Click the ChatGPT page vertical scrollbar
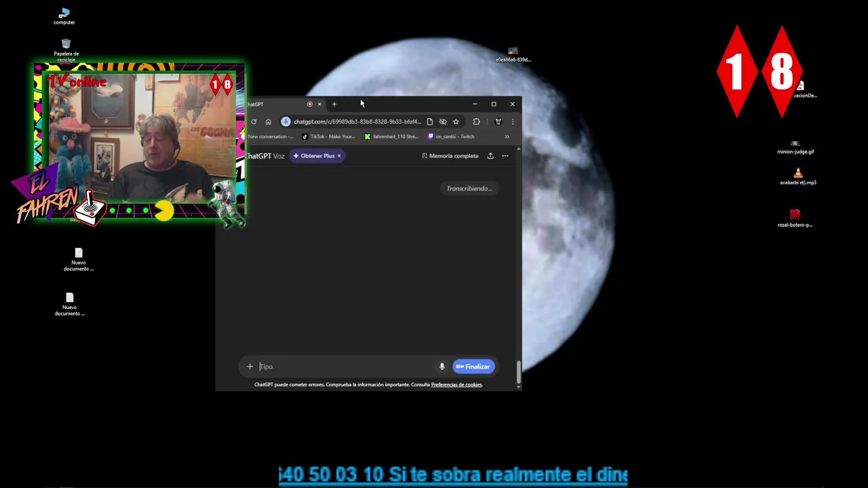Screen dimensions: 868x488 point(519,371)
